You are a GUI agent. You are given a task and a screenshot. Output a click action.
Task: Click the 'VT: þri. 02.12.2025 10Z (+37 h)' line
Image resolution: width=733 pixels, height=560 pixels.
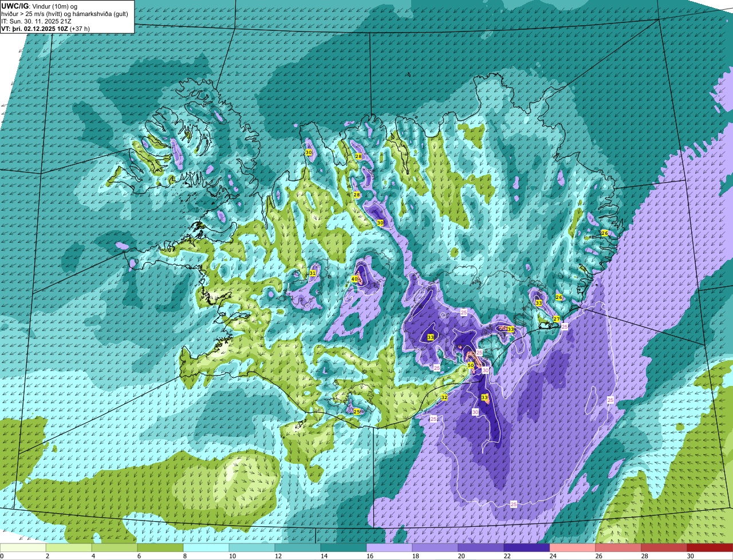click(x=45, y=29)
